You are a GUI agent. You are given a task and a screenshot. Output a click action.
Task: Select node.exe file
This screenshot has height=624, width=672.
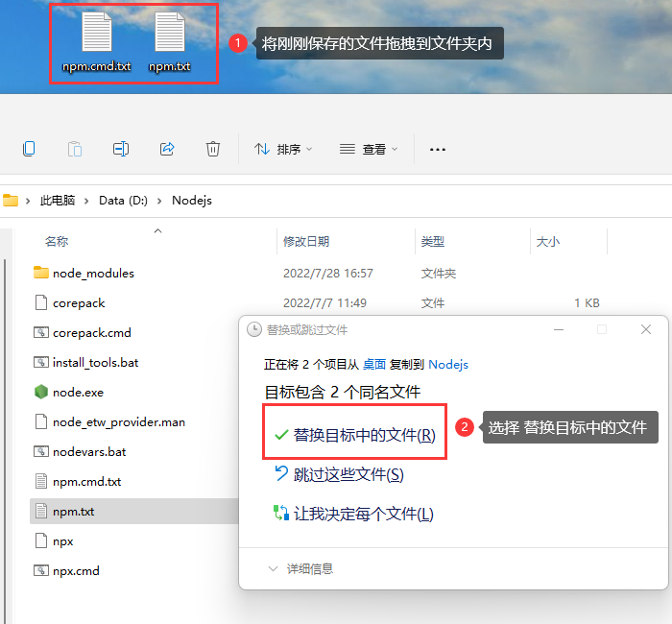point(78,392)
